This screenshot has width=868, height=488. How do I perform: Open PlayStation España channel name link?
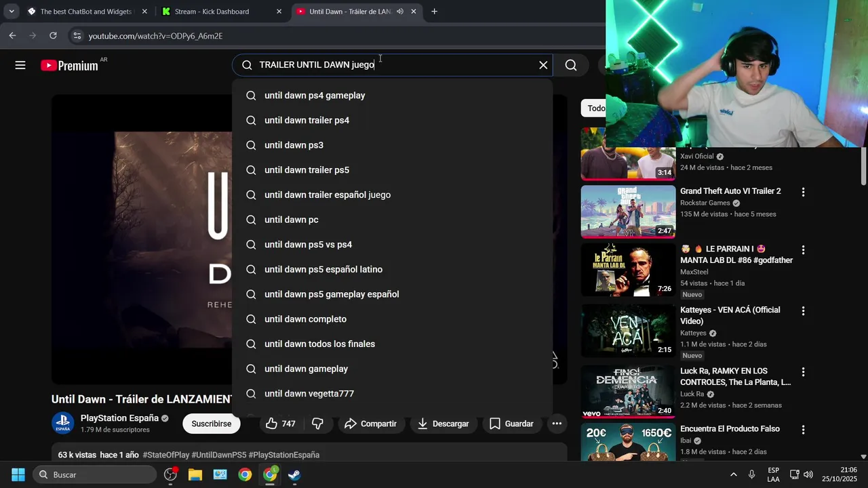click(x=119, y=418)
